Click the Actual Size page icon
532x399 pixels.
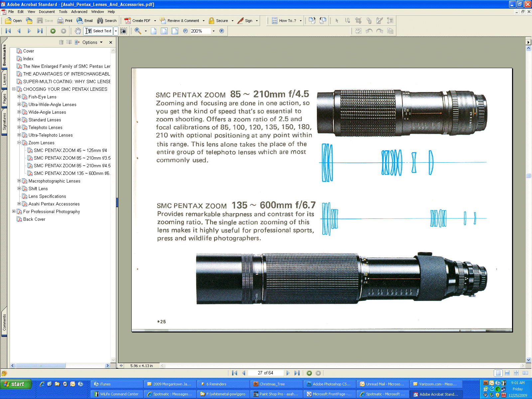coord(154,31)
